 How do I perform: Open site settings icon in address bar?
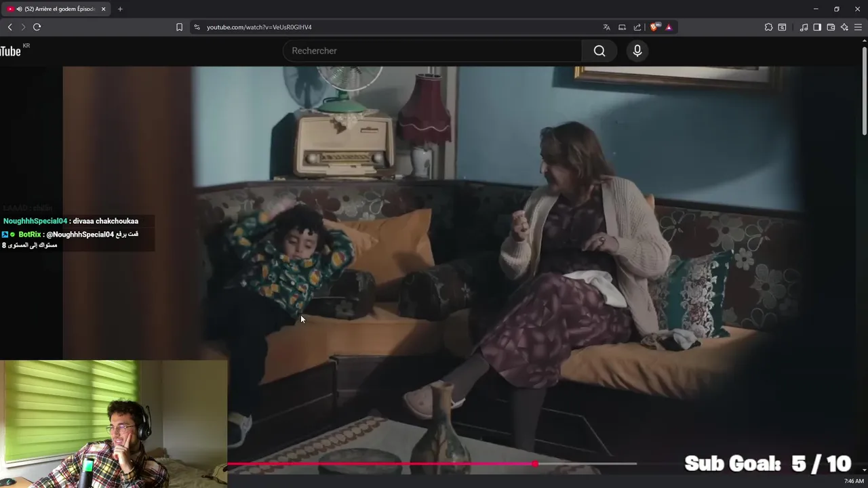tap(197, 27)
